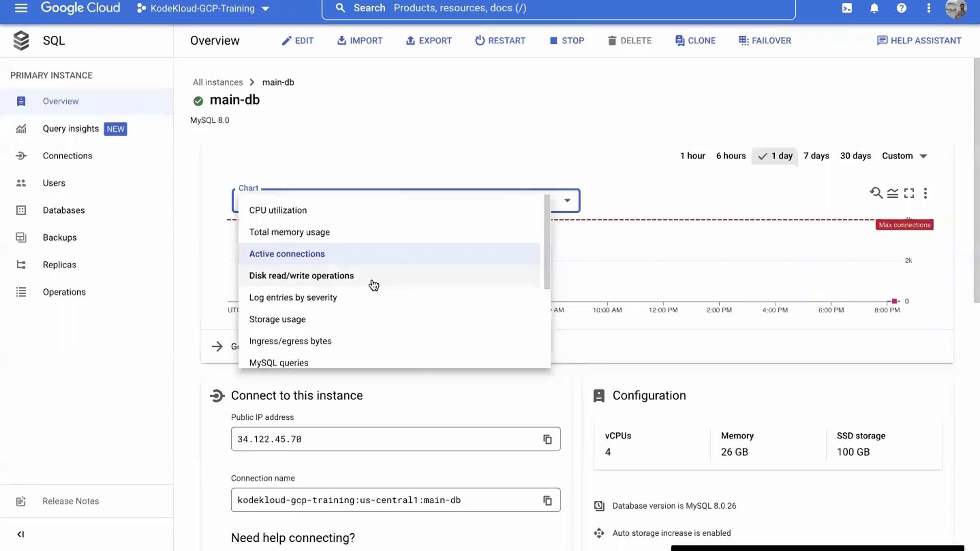Screen dimensions: 980x551
Task: Click the SQL product stack icon
Action: point(21,40)
